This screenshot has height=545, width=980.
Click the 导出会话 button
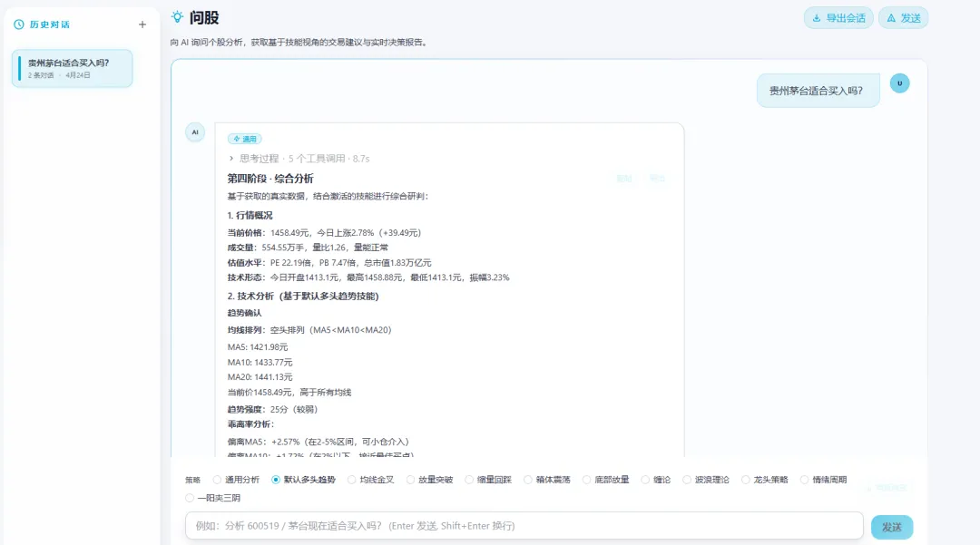838,18
